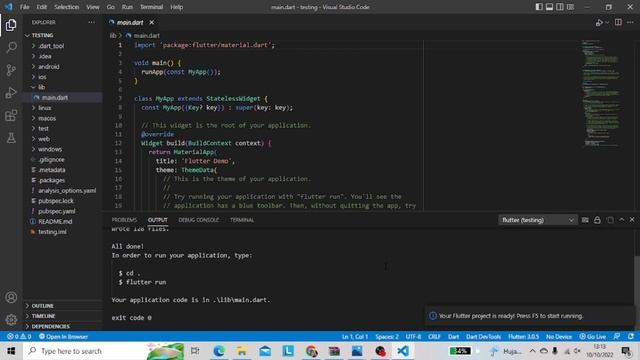Open the notifications bell in status bar

(x=631, y=337)
